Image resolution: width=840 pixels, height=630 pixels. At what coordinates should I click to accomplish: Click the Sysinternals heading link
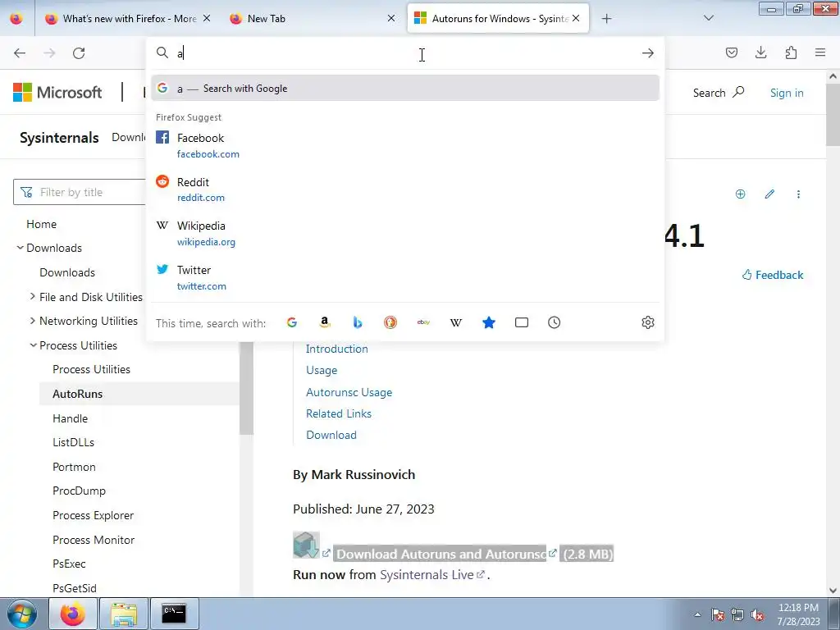pyautogui.click(x=59, y=138)
